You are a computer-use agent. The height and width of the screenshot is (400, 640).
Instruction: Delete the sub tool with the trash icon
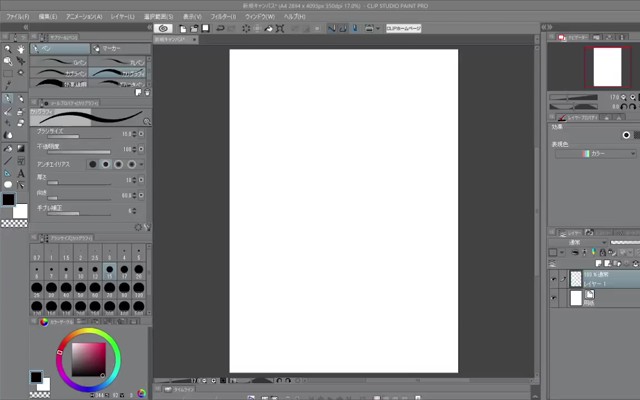click(147, 92)
